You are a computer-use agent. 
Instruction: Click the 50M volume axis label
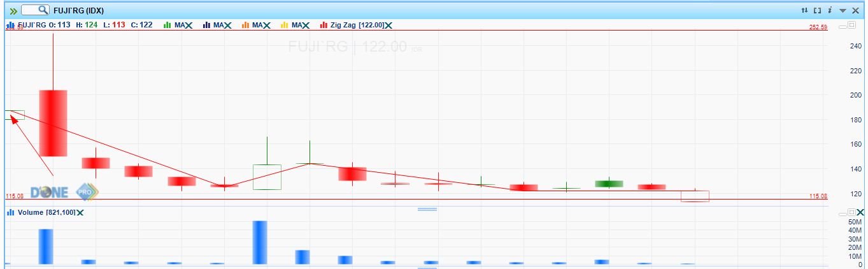click(855, 222)
